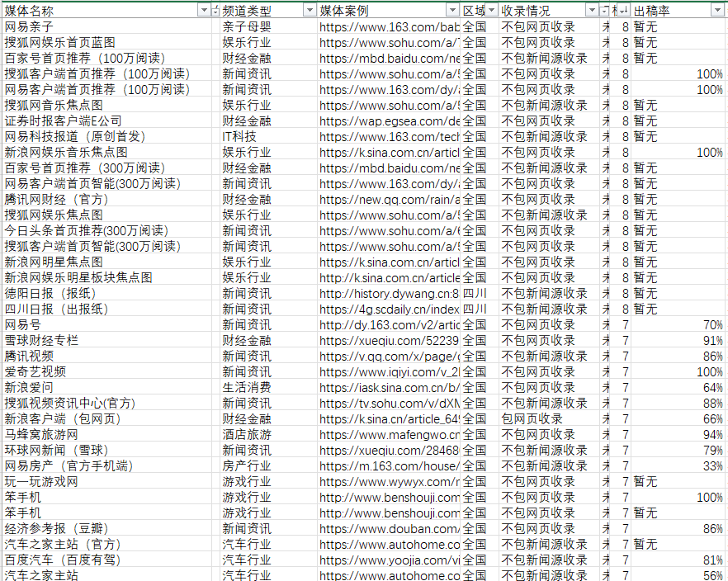Open the 收录情况 filter dropdown

[x=592, y=10]
